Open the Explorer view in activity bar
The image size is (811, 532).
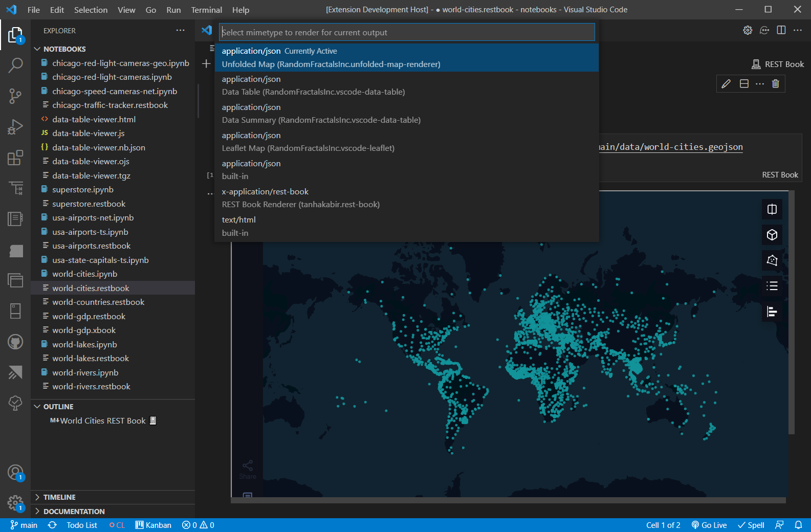pos(15,35)
